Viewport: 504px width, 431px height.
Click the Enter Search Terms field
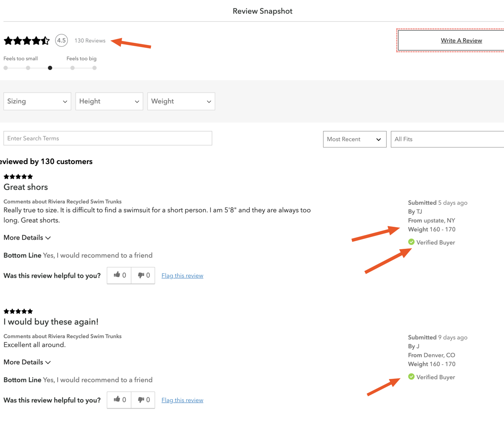coord(108,139)
